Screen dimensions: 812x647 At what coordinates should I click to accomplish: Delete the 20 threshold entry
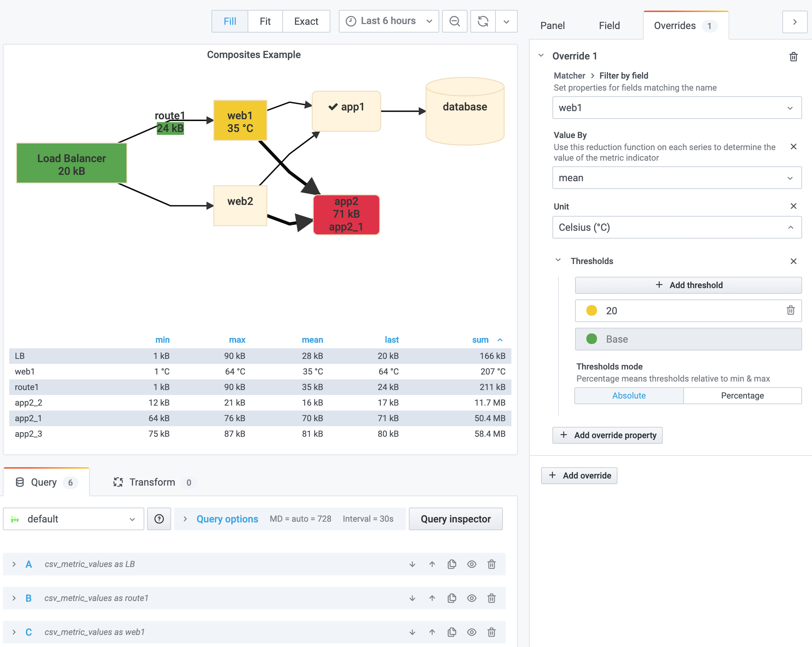(x=790, y=310)
